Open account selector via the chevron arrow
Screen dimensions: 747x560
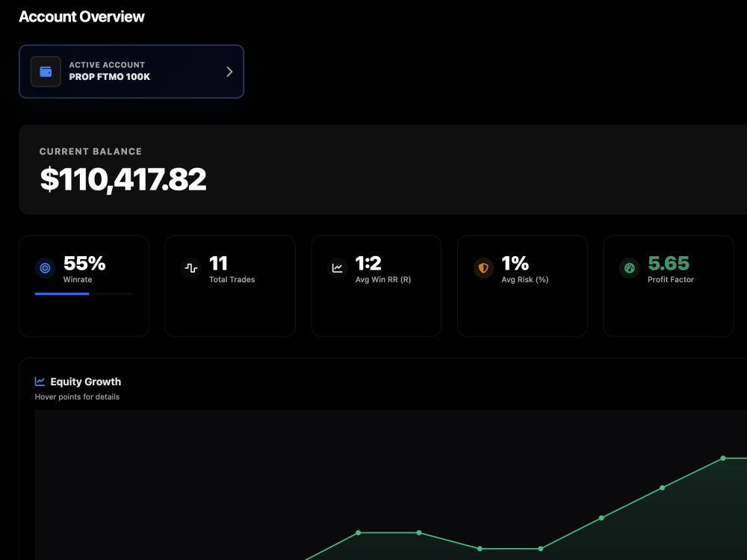click(x=229, y=72)
